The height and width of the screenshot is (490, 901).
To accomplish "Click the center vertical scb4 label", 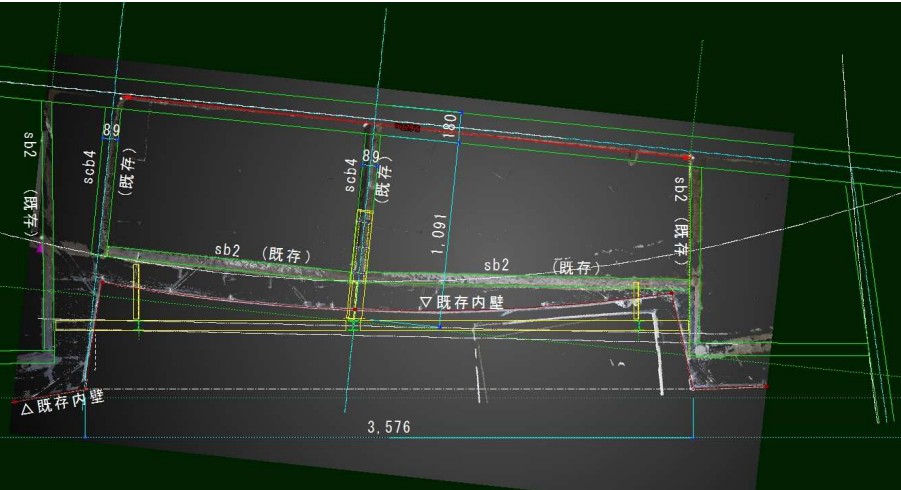I will pos(351,175).
